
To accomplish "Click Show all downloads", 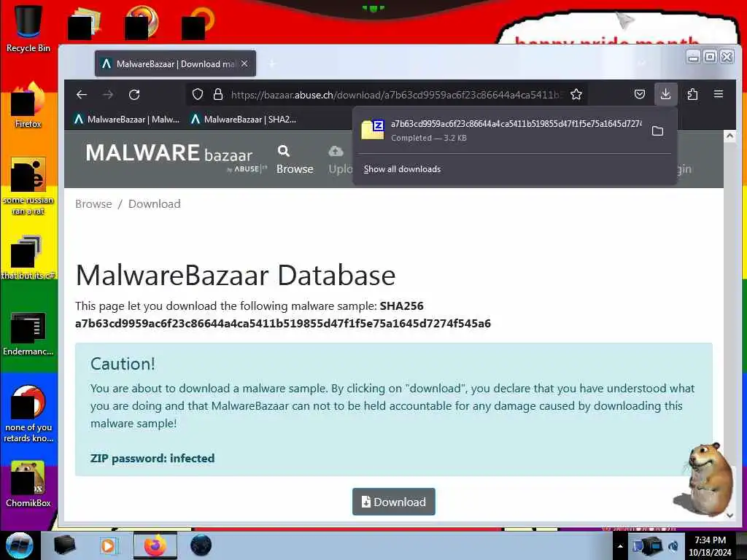I will pyautogui.click(x=402, y=169).
